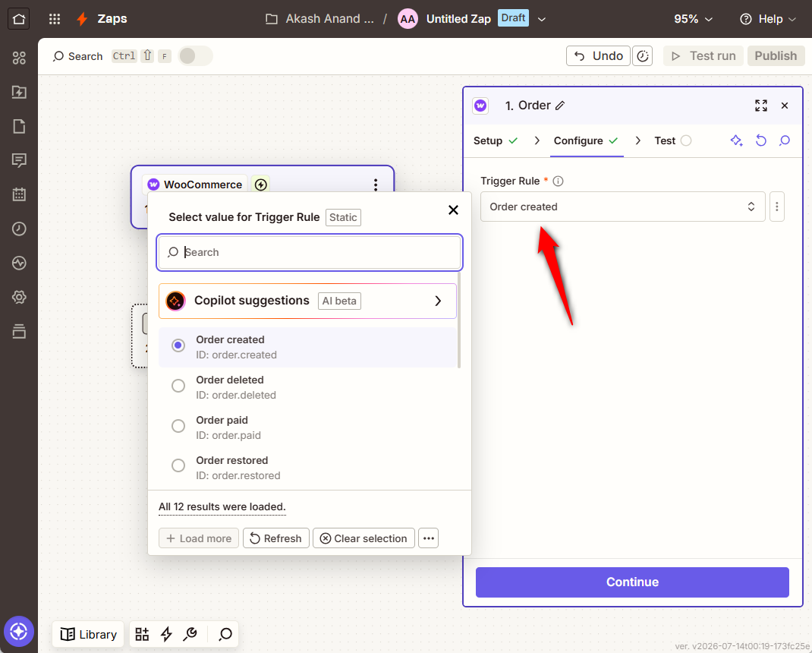Click Clear selection button
This screenshot has width=812, height=653.
tap(364, 538)
